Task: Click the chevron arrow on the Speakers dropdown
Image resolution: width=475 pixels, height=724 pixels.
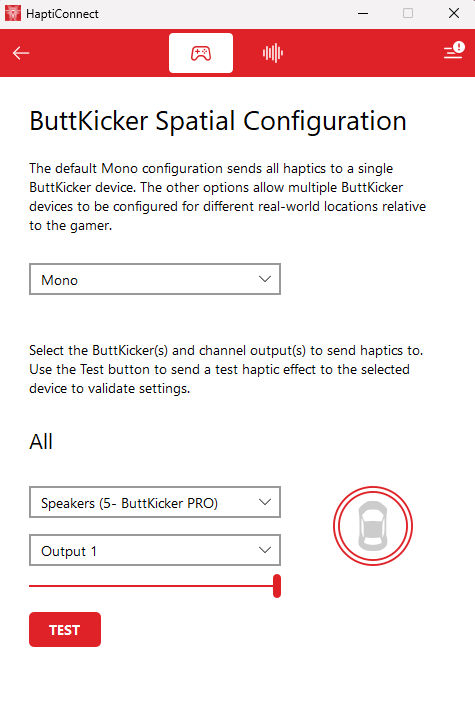Action: click(x=265, y=502)
